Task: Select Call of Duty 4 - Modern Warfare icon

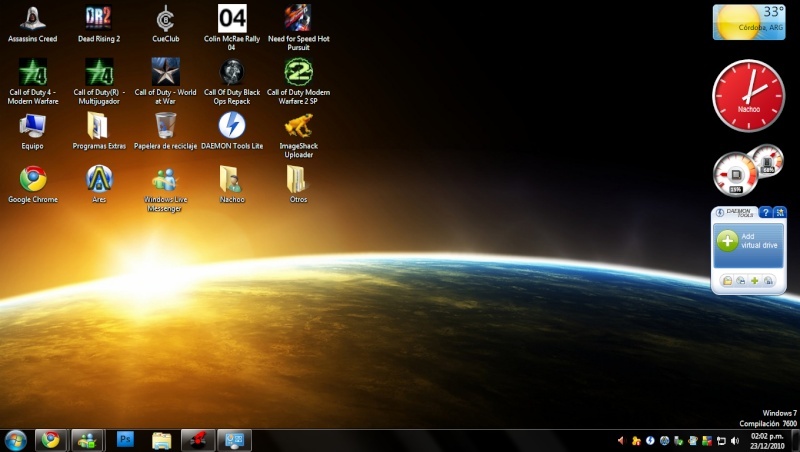Action: pyautogui.click(x=33, y=82)
